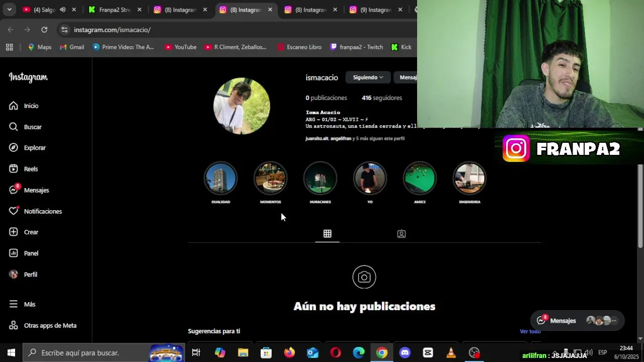Switch to the tagged photos tab

[401, 234]
